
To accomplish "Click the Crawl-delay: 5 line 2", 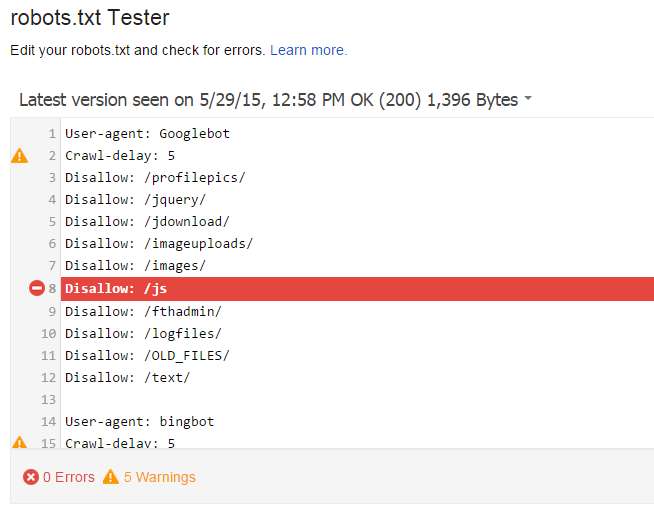I will [120, 156].
